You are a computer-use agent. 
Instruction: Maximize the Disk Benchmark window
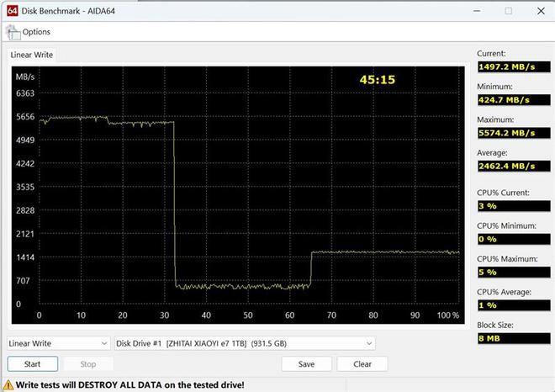[508, 10]
